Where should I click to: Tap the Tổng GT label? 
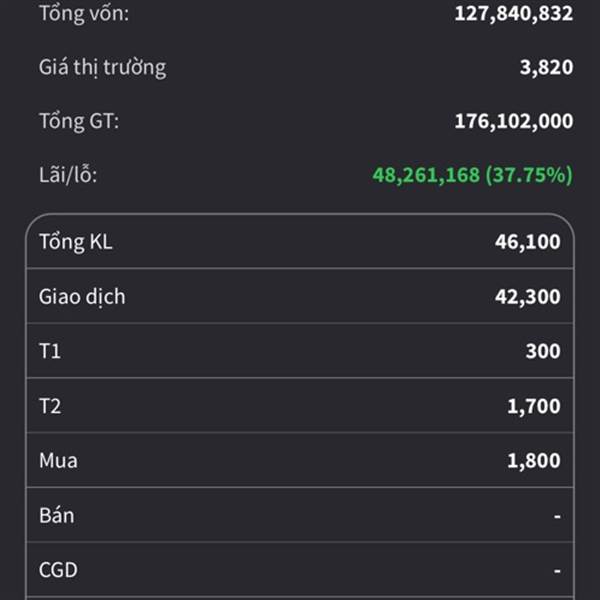click(x=79, y=122)
